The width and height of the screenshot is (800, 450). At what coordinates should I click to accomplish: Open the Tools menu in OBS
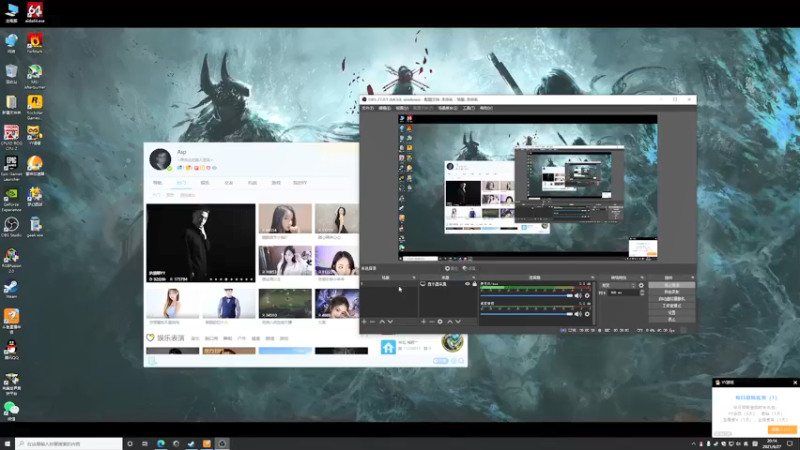coord(468,108)
